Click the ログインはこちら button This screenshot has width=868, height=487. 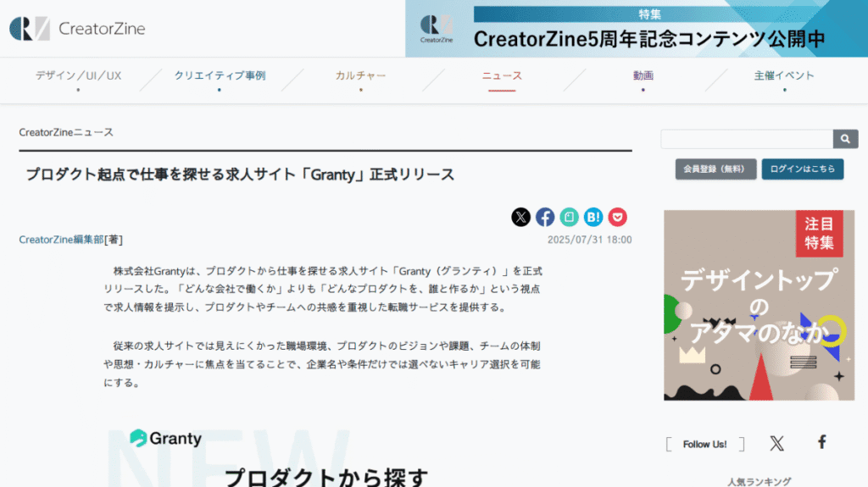(803, 169)
